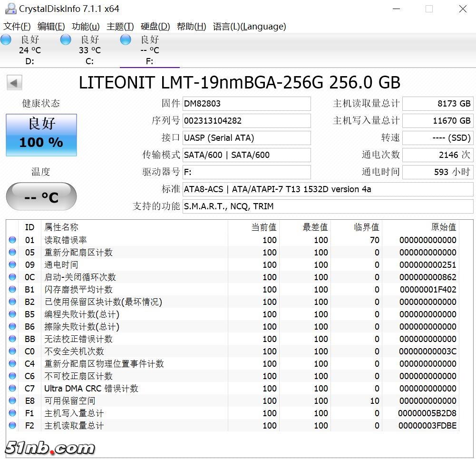
Task: Click the interface field UASP (Serial ATA)
Action: point(246,138)
